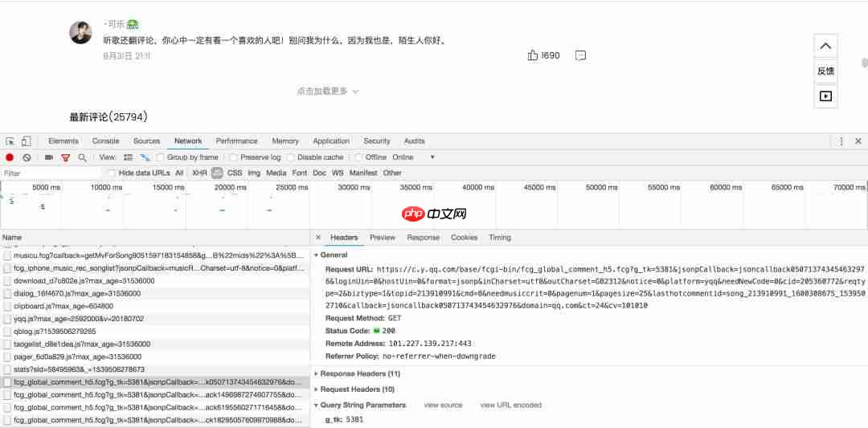Open the Memory tab
The image size is (868, 428).
(x=285, y=141)
